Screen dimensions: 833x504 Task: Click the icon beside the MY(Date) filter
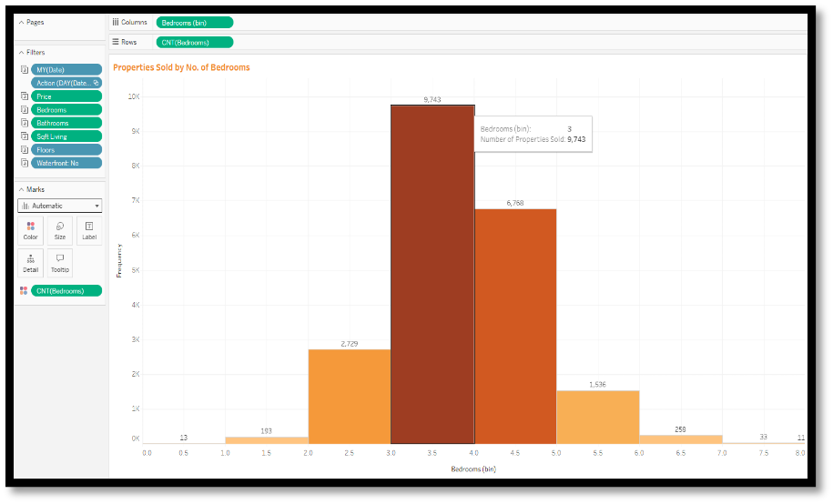(x=25, y=69)
